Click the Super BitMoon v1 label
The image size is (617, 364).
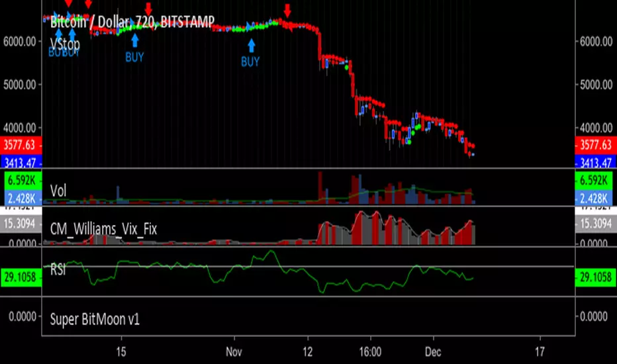[x=95, y=319]
